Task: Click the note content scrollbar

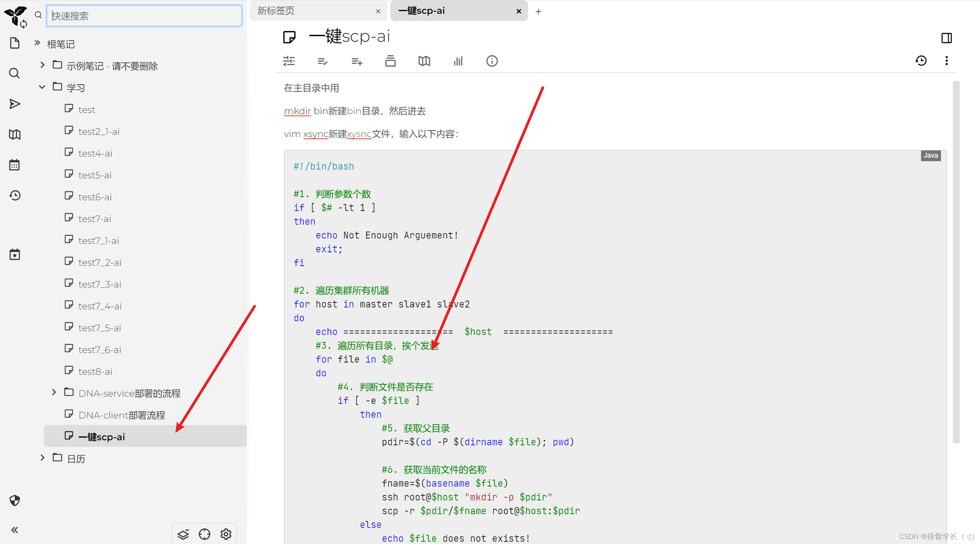Action: tap(956, 262)
